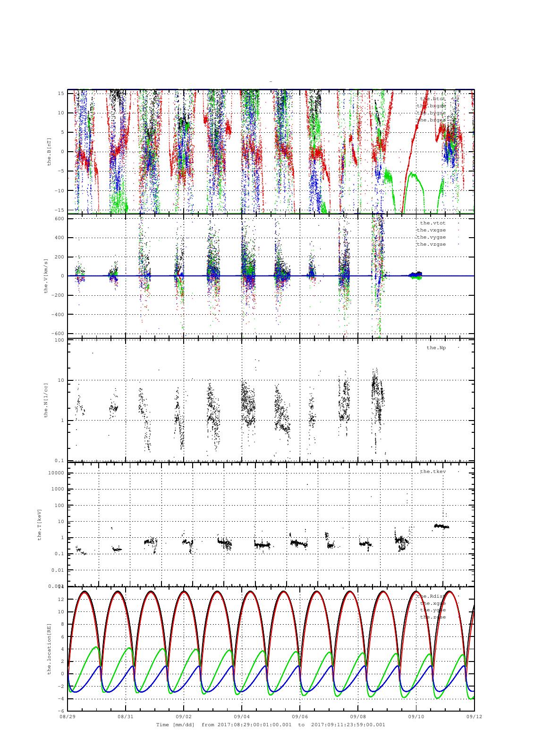This screenshot has height=756, width=534.
Task: Select the 09/06 date tick label
Action: pos(300,716)
